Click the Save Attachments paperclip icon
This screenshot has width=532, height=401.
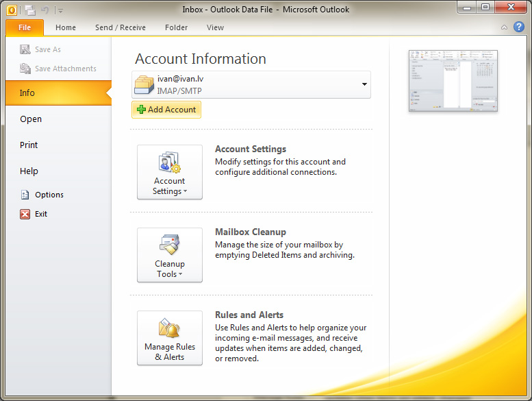pyautogui.click(x=25, y=69)
